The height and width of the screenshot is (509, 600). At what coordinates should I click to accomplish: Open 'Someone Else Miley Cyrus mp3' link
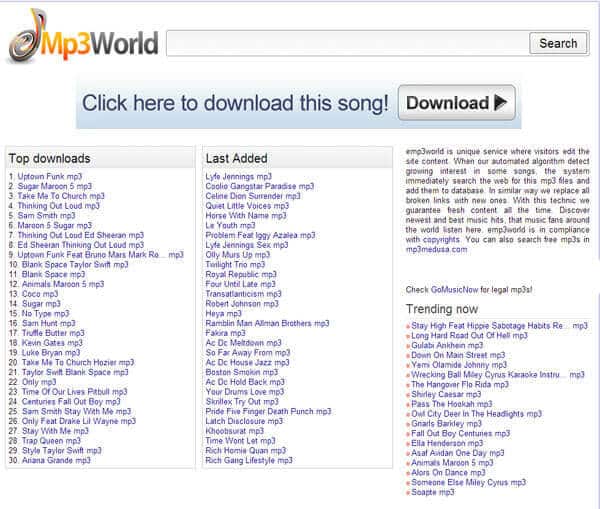coord(469,482)
